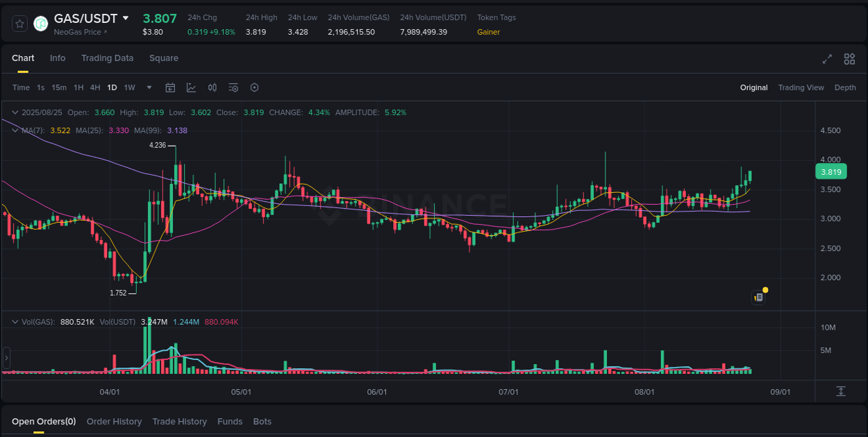Star GAS/USDT as a favorite
This screenshot has height=437, width=868.
click(x=19, y=23)
